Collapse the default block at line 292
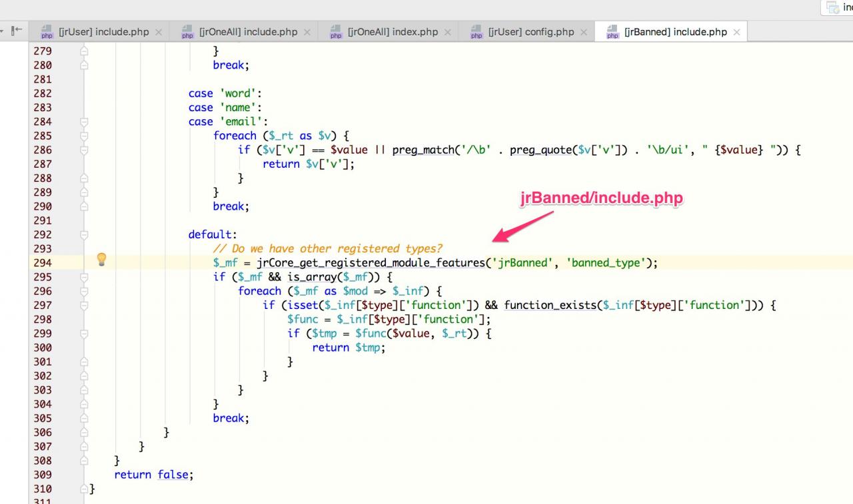853x504 pixels. coord(84,234)
